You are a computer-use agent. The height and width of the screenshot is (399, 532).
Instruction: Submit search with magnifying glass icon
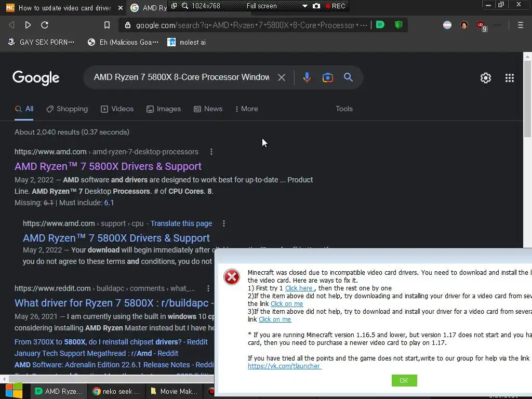[348, 77]
